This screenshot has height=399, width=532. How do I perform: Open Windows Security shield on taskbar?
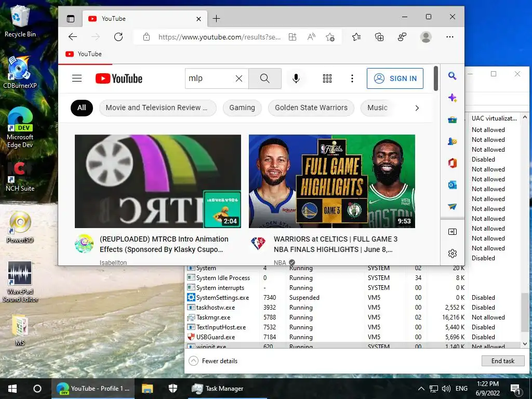pos(172,389)
